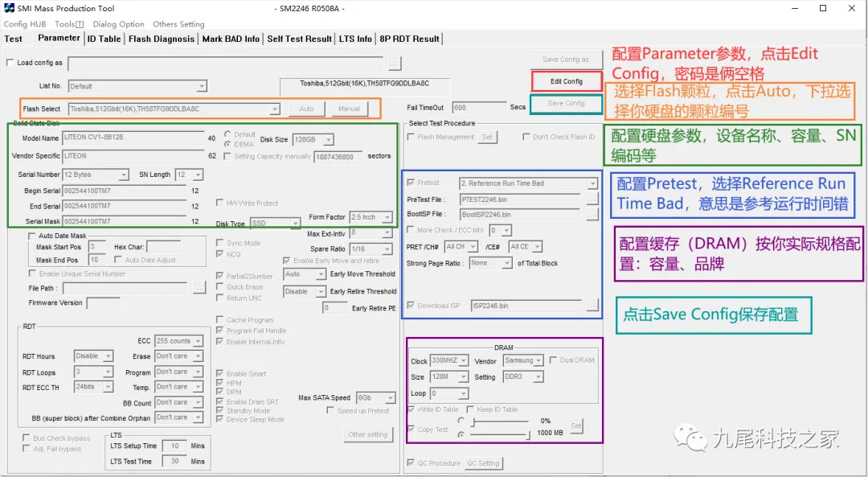Open the DRAM Vendor dropdown
The image size is (868, 477).
pos(522,361)
